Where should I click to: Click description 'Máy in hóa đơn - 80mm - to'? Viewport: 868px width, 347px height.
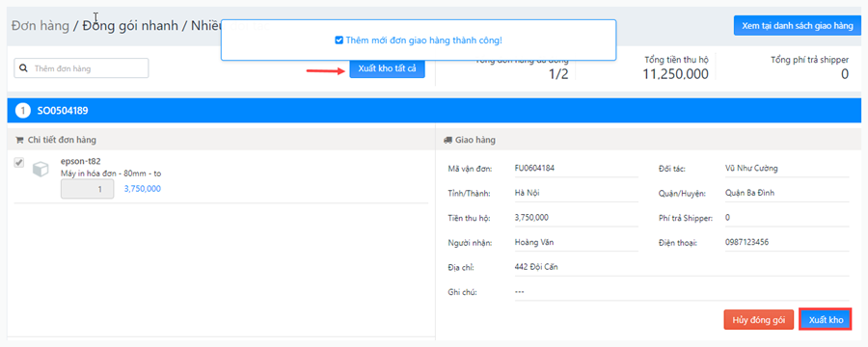111,173
